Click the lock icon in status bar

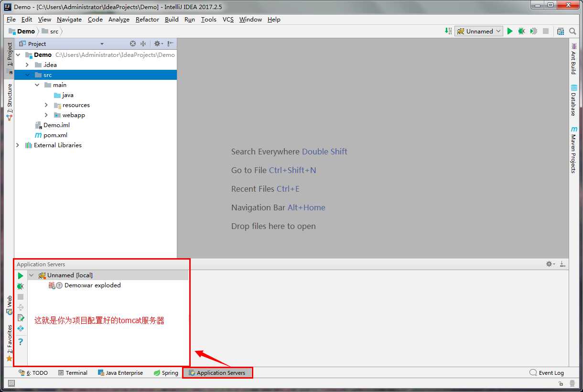(561, 383)
